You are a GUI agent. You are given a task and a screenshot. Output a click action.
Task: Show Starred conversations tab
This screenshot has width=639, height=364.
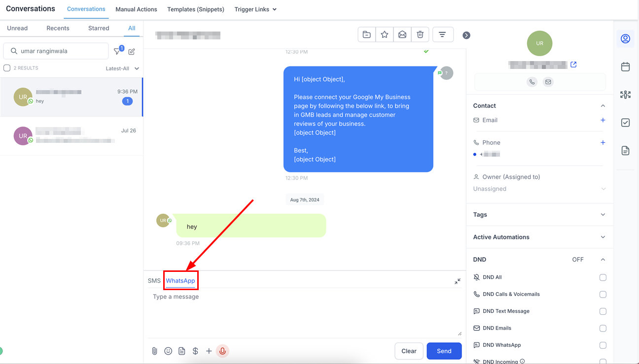pyautogui.click(x=99, y=28)
